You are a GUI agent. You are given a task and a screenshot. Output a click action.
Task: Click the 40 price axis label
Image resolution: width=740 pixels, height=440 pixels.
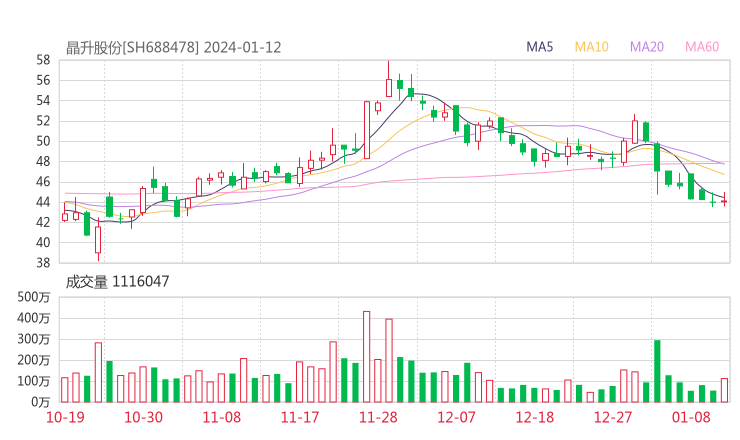(43, 243)
